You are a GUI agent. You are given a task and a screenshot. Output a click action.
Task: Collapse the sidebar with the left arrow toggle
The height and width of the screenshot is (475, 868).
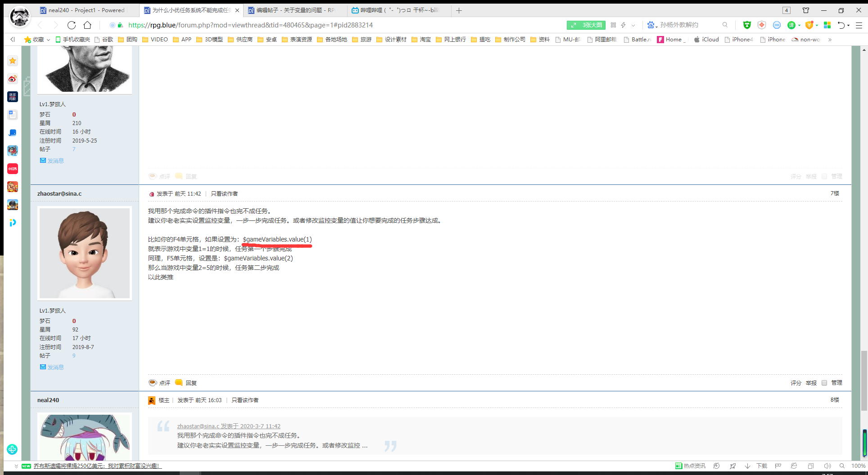pyautogui.click(x=13, y=40)
